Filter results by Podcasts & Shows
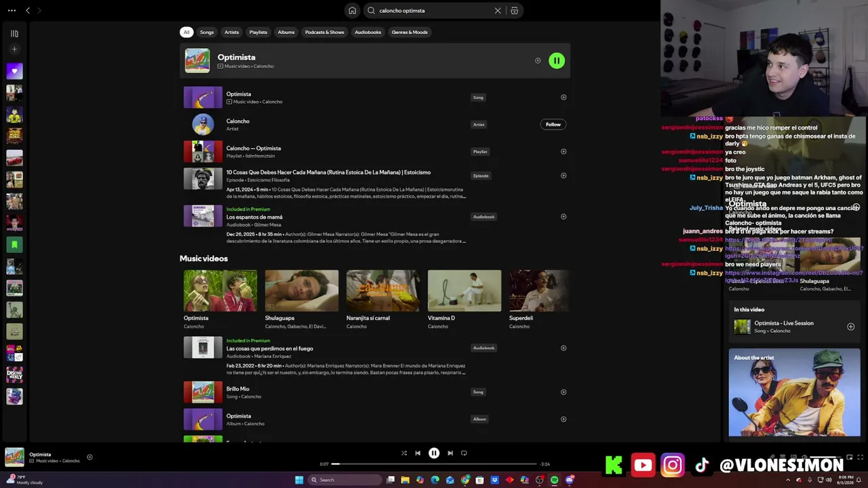 (x=325, y=32)
